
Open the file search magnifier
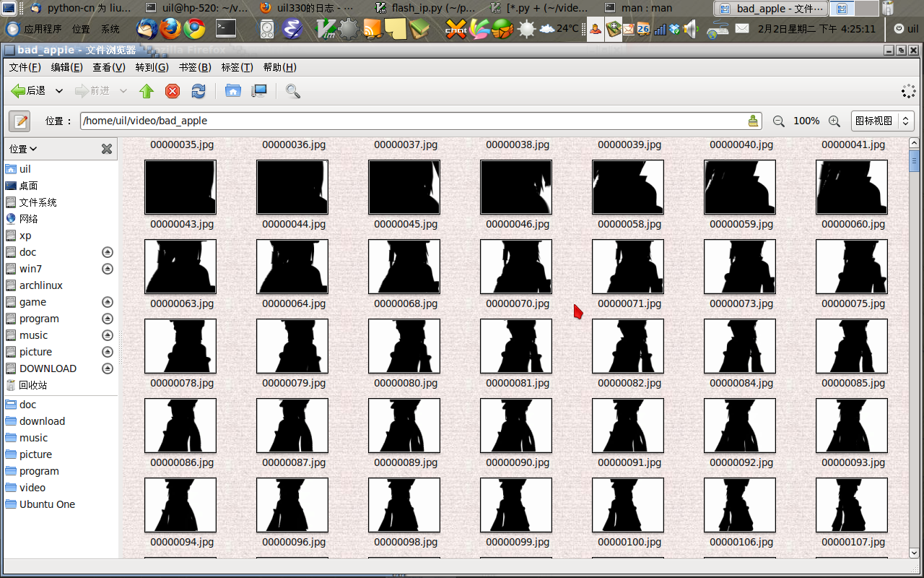292,91
